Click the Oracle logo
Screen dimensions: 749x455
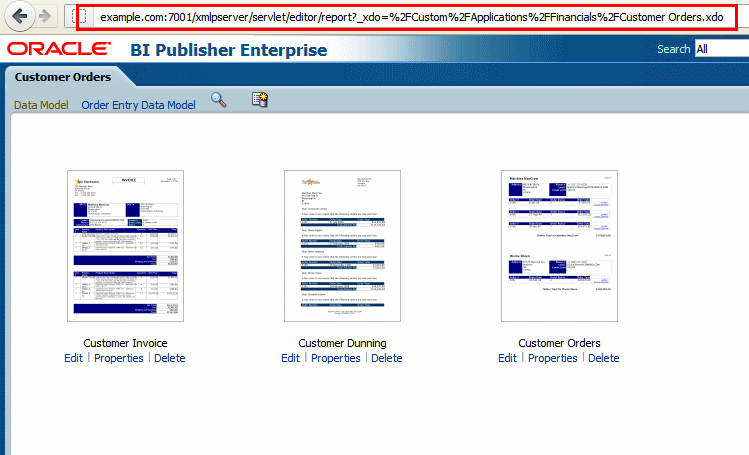59,49
